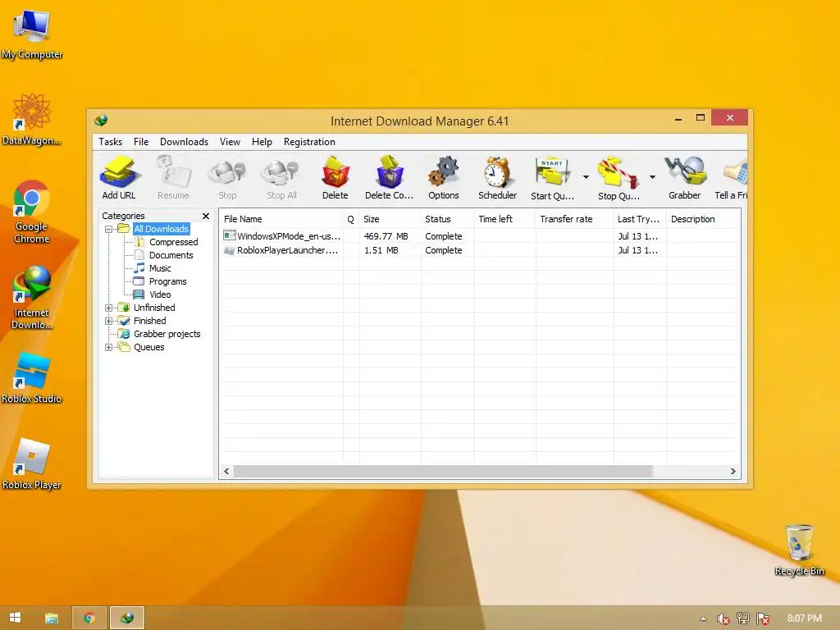Select the Video category
The image size is (840, 630).
click(x=160, y=294)
